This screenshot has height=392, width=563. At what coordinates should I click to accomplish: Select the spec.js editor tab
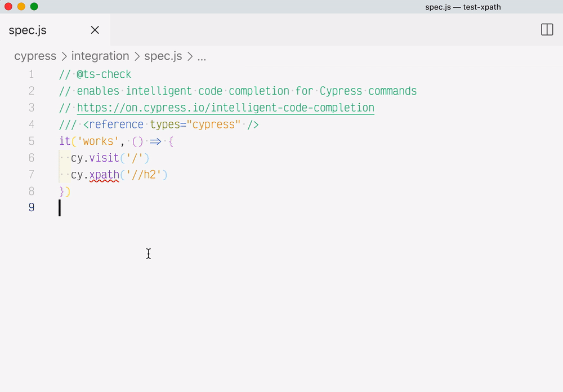tap(27, 30)
